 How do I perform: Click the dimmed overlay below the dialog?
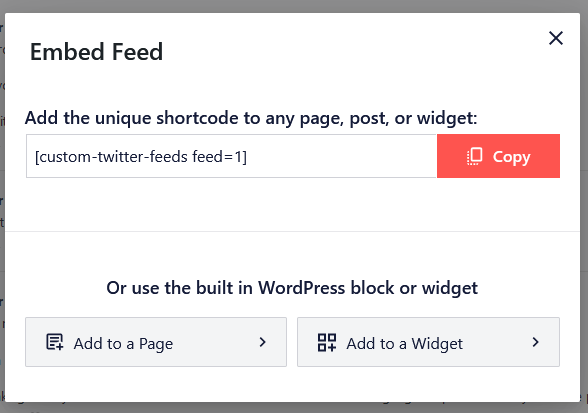pyautogui.click(x=294, y=408)
